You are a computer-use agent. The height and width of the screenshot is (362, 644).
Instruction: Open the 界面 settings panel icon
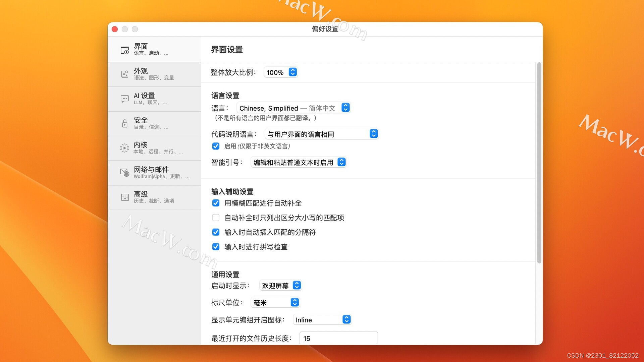[x=124, y=50]
